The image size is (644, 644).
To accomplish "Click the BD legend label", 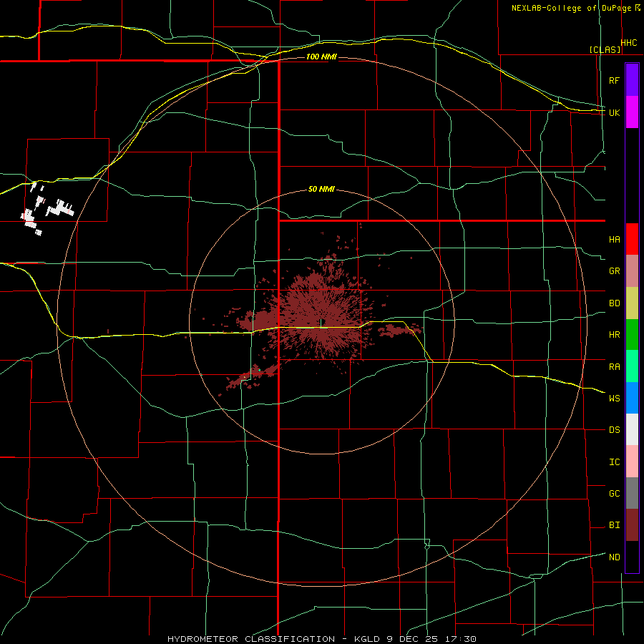I will pos(614,303).
